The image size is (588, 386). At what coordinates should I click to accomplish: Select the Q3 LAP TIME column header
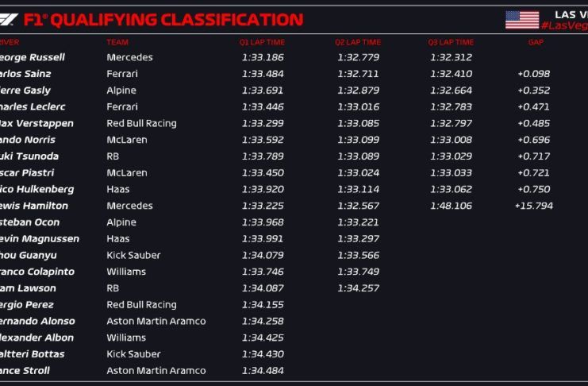[x=451, y=42]
